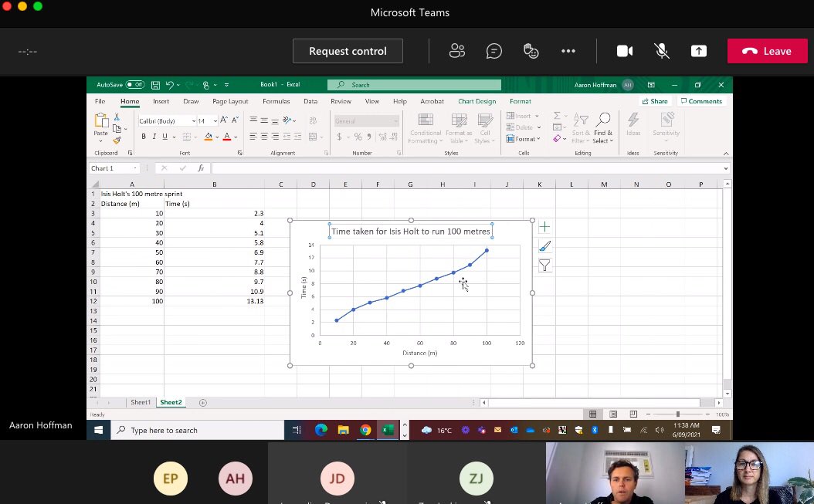
Task: Apply the orange fill color bucket
Action: point(209,137)
